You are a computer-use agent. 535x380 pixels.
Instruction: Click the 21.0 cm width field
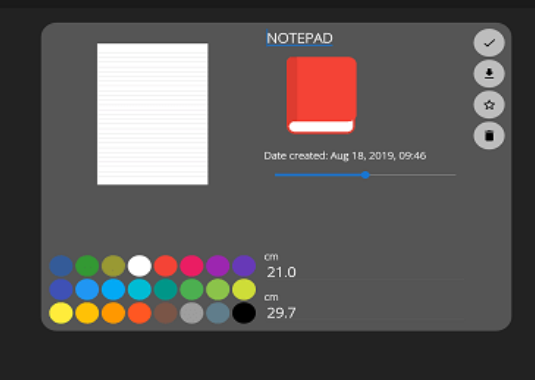[364, 272]
